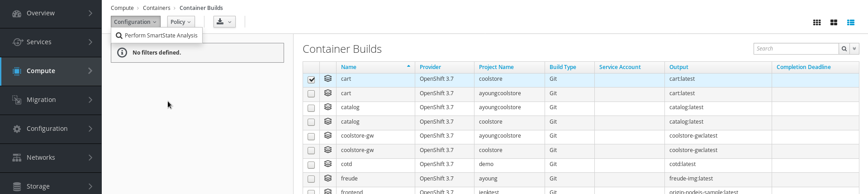
Task: Click the search magnifier button
Action: pyautogui.click(x=844, y=49)
